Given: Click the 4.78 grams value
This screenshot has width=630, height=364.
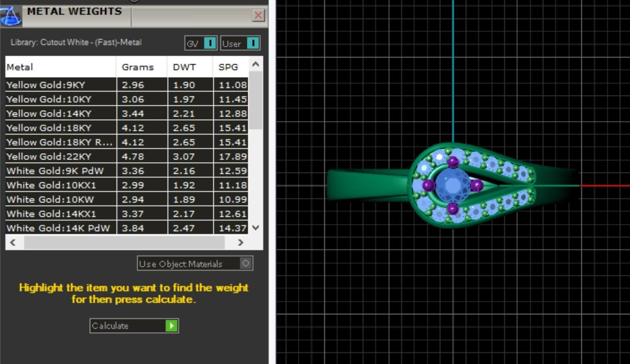Looking at the screenshot, I should [133, 156].
